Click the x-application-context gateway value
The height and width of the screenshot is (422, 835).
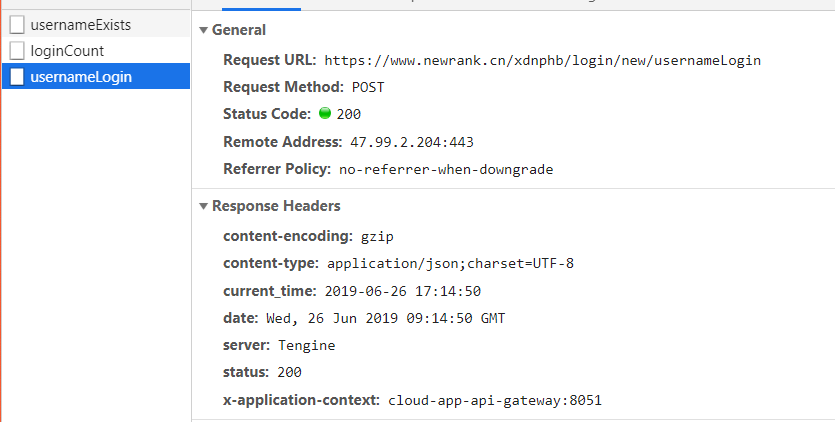(x=495, y=400)
